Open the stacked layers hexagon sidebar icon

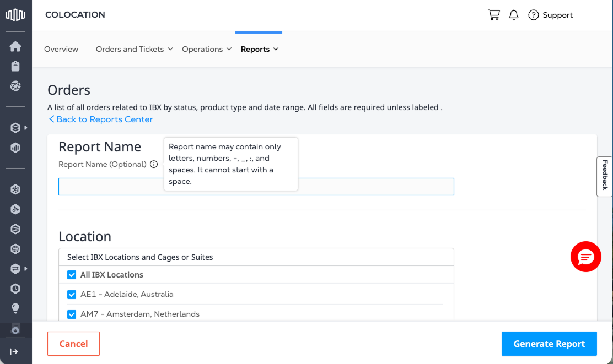click(15, 128)
